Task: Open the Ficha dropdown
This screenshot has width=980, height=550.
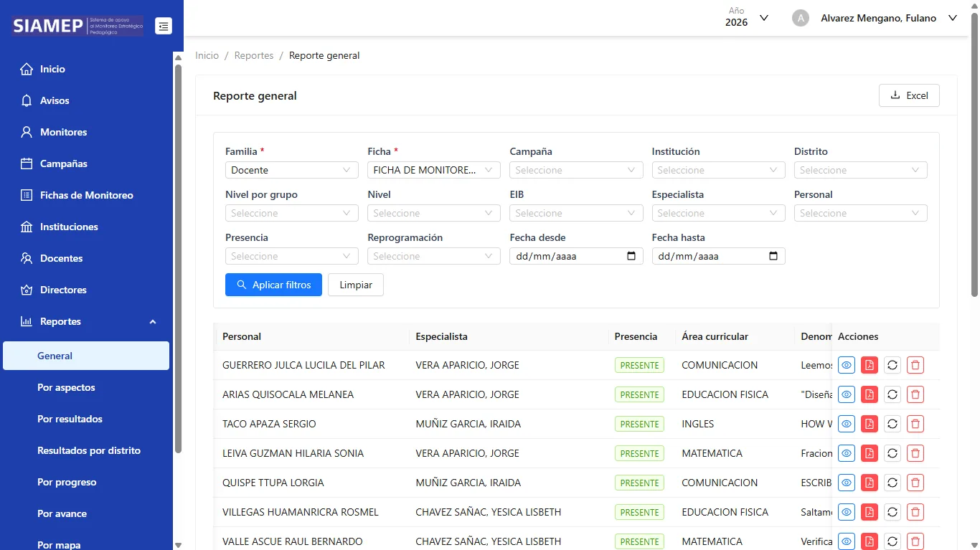Action: coord(433,170)
